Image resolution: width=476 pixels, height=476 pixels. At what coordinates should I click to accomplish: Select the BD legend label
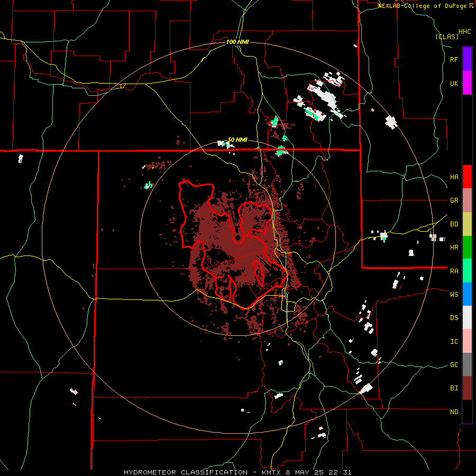(x=454, y=224)
